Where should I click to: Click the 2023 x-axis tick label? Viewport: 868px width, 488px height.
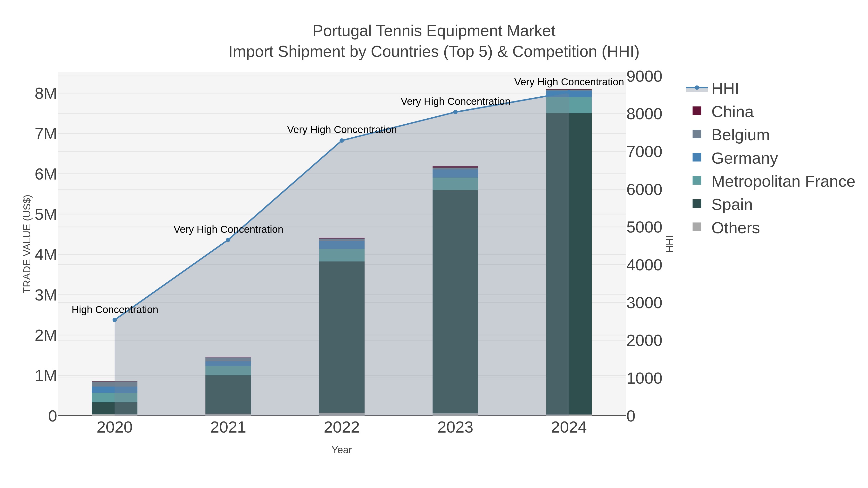click(455, 428)
